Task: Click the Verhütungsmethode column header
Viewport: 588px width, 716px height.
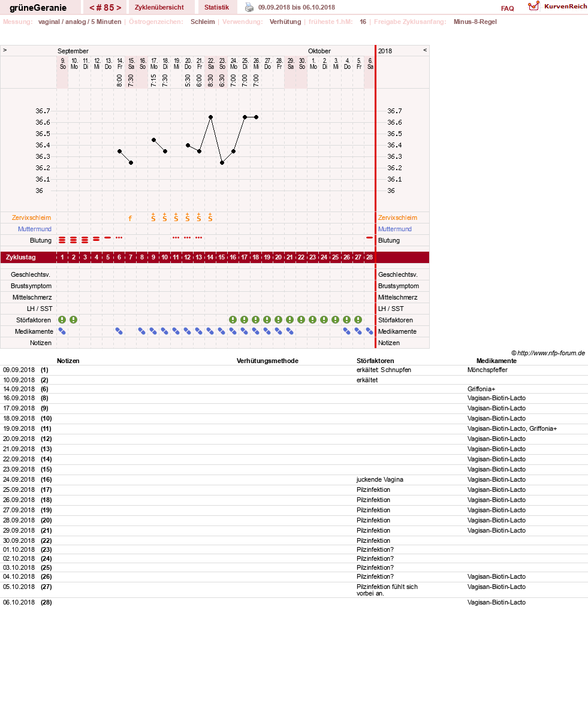Action: coord(267,361)
